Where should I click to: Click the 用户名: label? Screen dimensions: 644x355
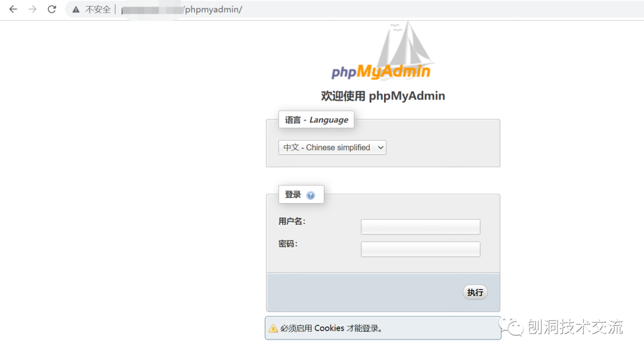pos(292,221)
